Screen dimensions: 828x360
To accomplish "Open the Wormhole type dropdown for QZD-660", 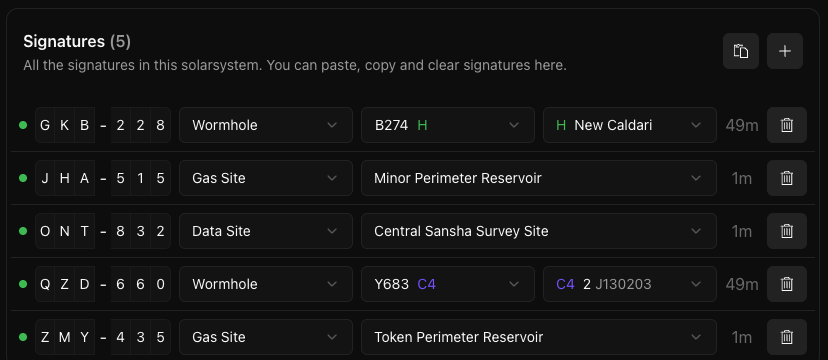I will pyautogui.click(x=266, y=284).
